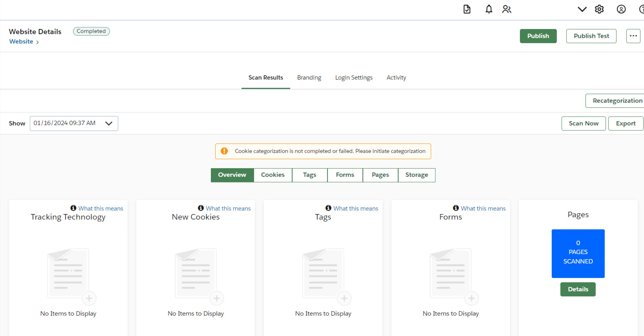Click the blue Pages Scanned tile
Image resolution: width=644 pixels, height=336 pixels.
pyautogui.click(x=578, y=253)
